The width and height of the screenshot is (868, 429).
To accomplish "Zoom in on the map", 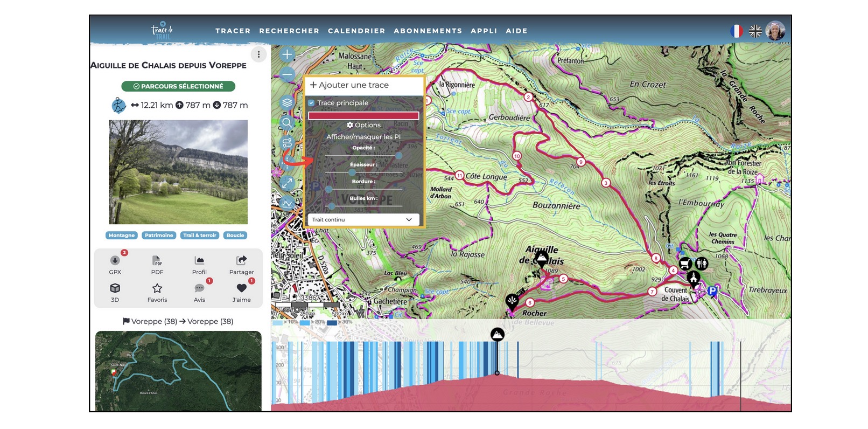I will 287,54.
